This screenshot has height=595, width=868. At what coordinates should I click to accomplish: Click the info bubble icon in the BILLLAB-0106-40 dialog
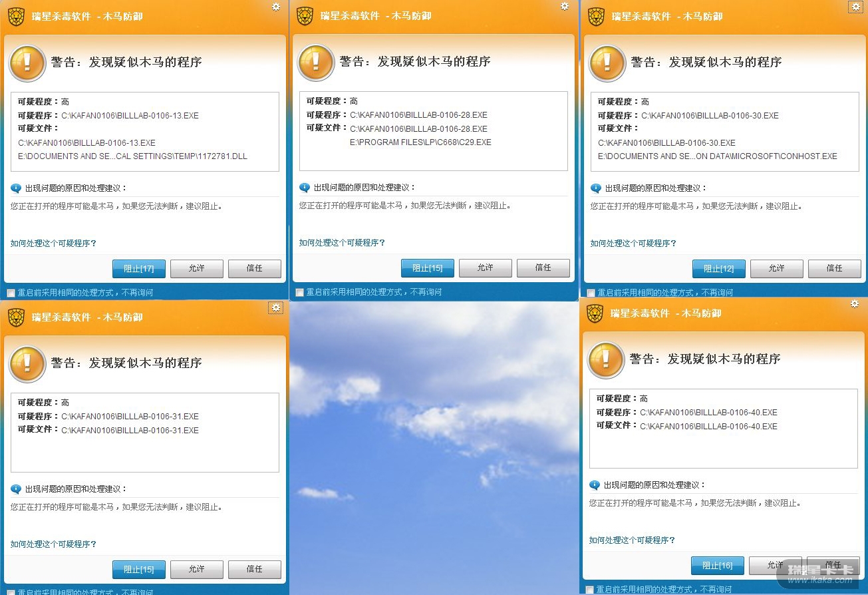coord(595,485)
